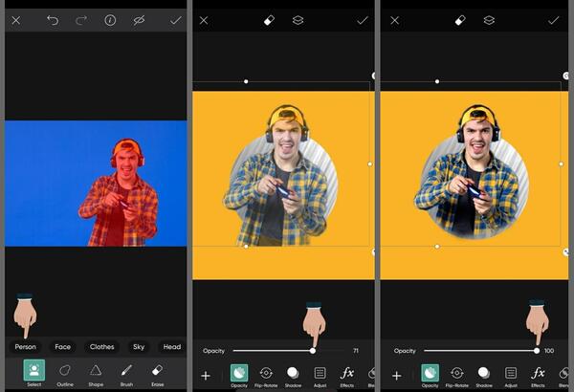This screenshot has height=392, width=574.
Task: Tap the plus add icon in right screen
Action: pos(397,376)
